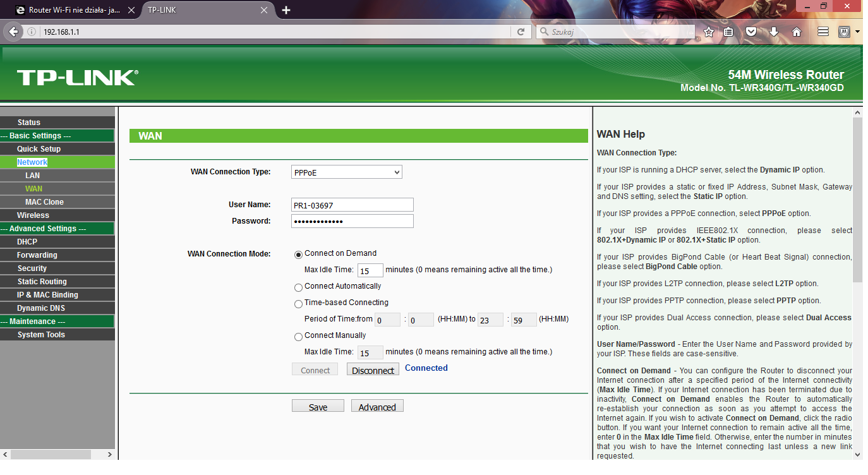Select the Connect on Demand option
This screenshot has width=868, height=475.
tap(298, 255)
